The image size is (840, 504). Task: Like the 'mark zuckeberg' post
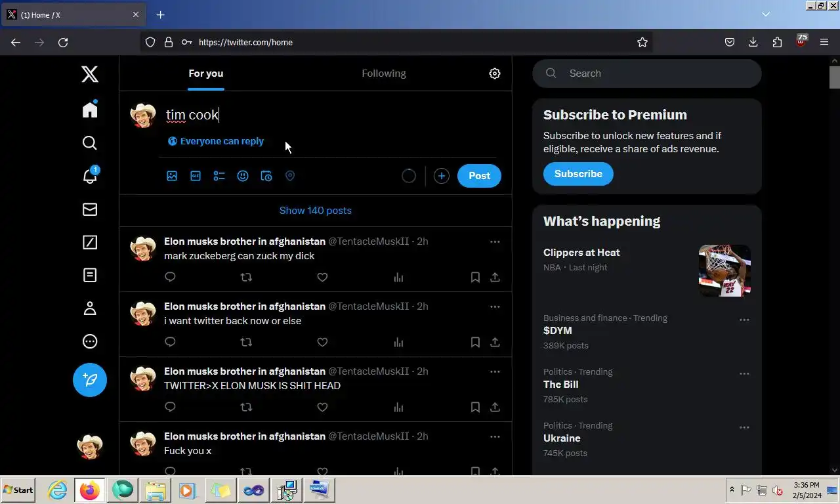(x=322, y=277)
